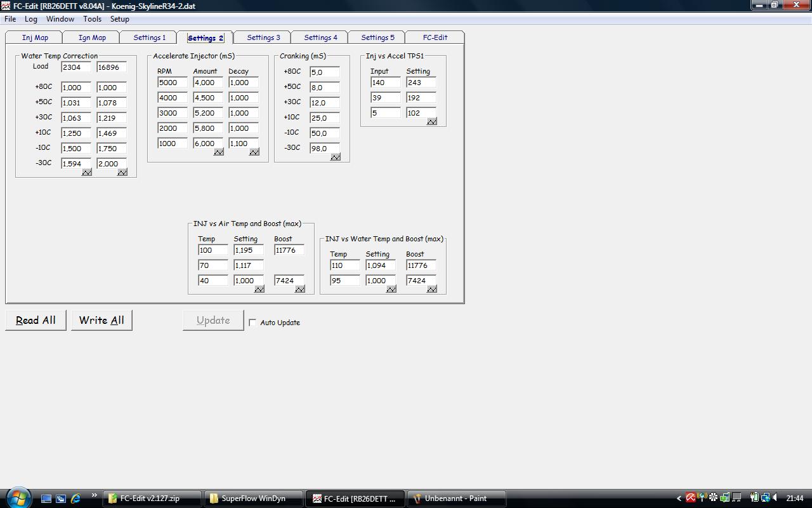Open SuperFlow WinDyn from the taskbar
Screen dimensions: 812x508
(x=253, y=498)
